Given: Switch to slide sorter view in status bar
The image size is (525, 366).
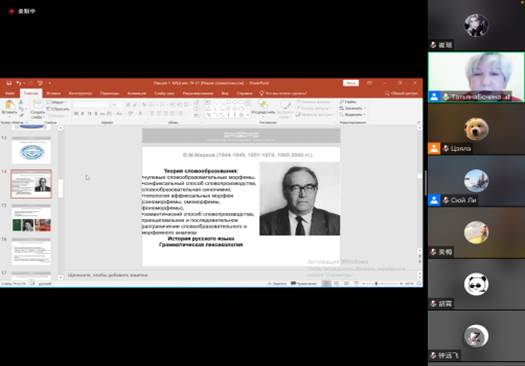Looking at the screenshot, I should point(336,284).
